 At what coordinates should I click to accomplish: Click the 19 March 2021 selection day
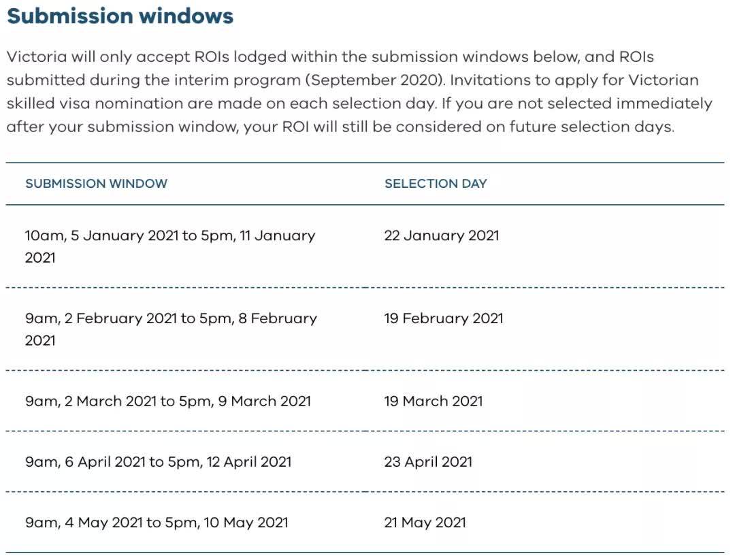(433, 401)
